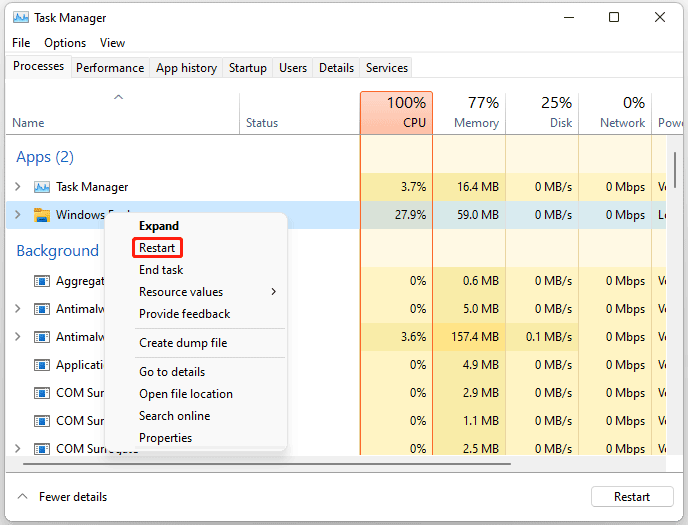Click the 59.0 MB memory cell
This screenshot has height=525, width=688.
click(x=469, y=215)
